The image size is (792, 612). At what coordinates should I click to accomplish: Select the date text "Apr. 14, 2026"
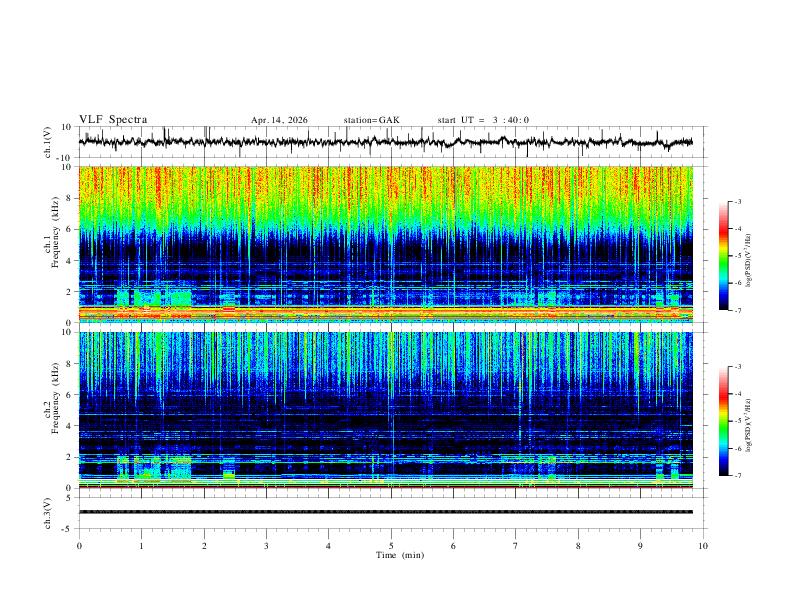pyautogui.click(x=279, y=120)
